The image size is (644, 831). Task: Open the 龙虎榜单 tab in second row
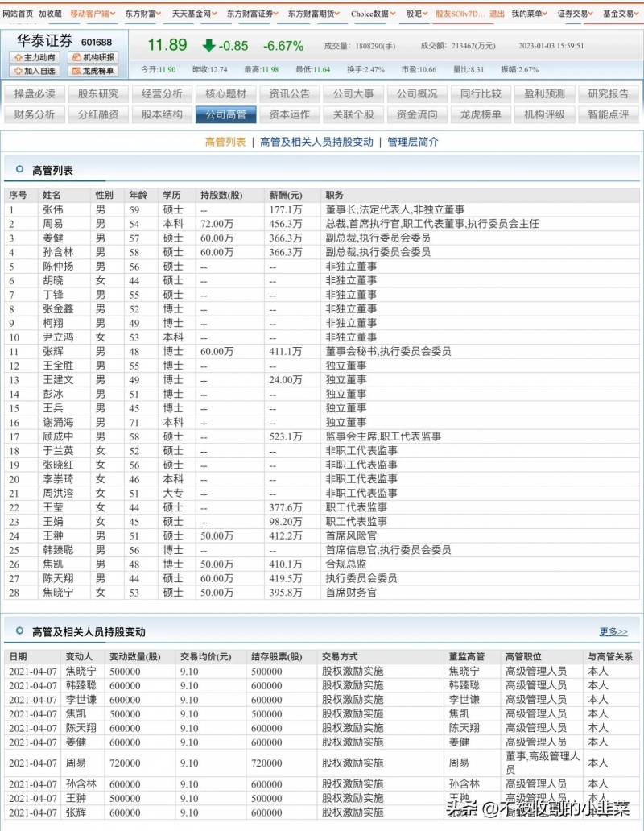(x=481, y=114)
